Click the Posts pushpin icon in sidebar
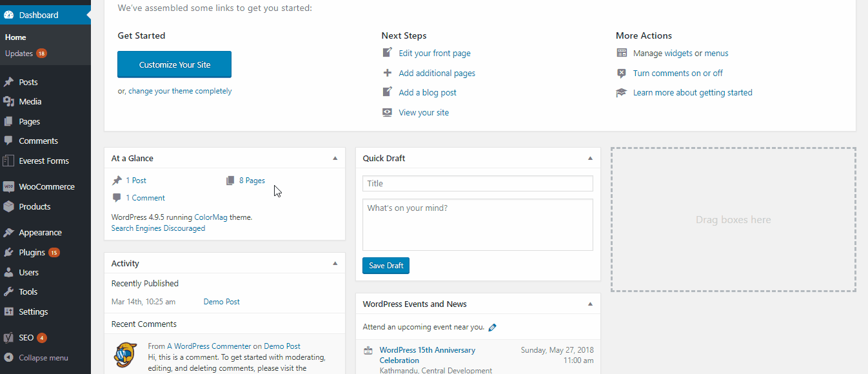Image resolution: width=868 pixels, height=374 pixels. coord(8,82)
